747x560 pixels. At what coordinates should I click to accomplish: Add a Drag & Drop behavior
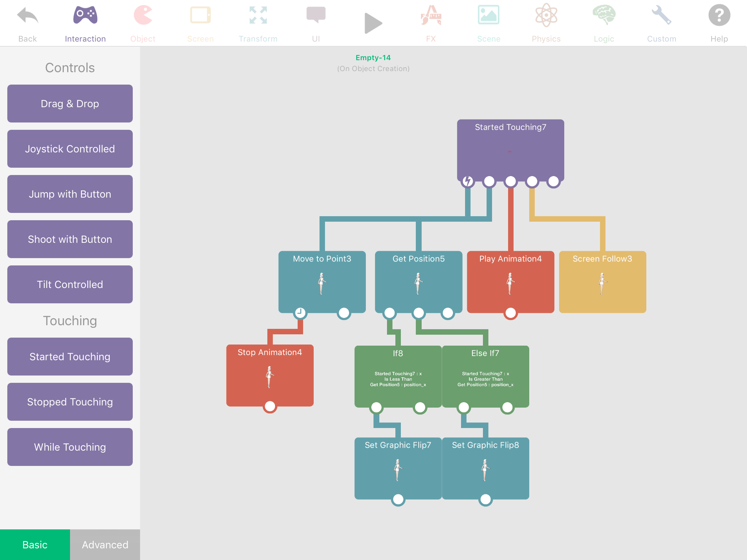point(70,104)
